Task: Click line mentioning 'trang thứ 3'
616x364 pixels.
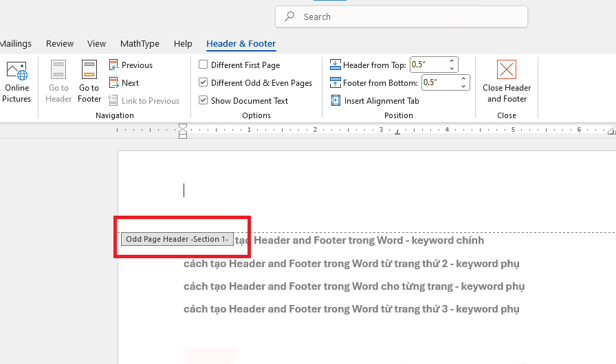Action: tap(351, 309)
